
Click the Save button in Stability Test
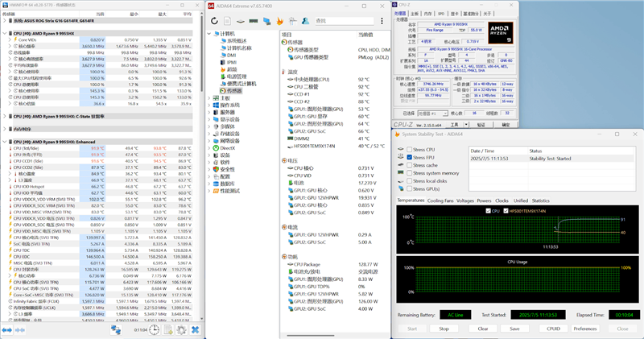point(514,329)
